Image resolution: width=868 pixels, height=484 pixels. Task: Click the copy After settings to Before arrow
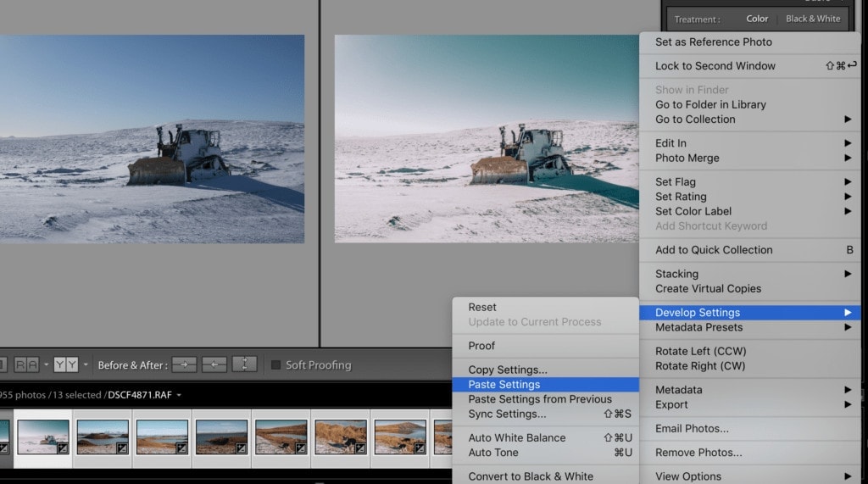pyautogui.click(x=214, y=364)
